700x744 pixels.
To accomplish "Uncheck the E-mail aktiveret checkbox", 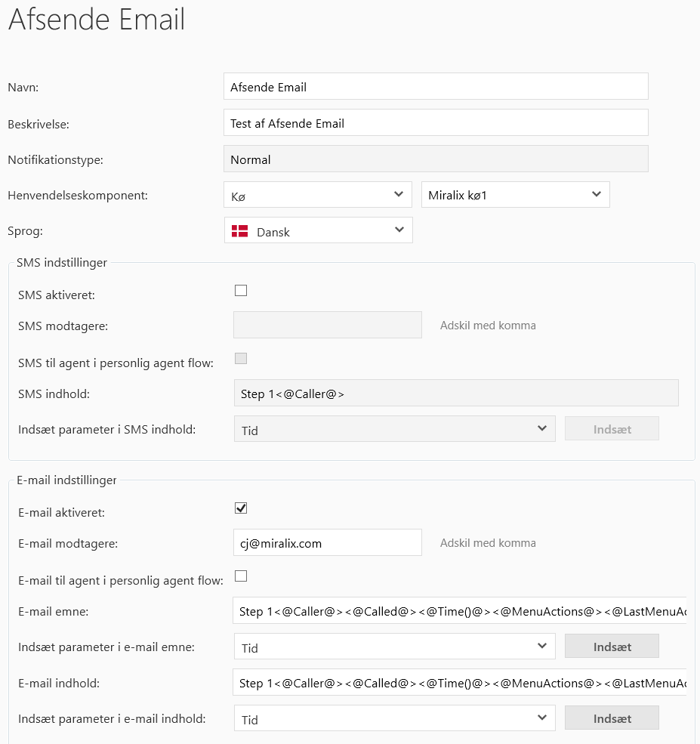I will point(241,508).
